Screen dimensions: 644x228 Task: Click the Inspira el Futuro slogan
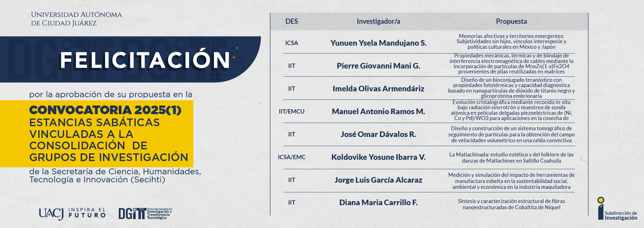click(x=87, y=213)
